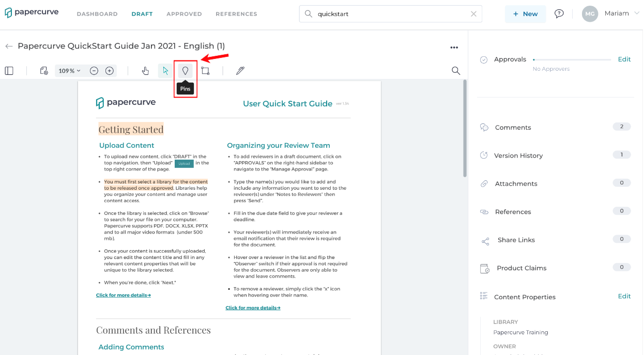Click the Approvals progress bar
This screenshot has height=355, width=644.
click(572, 60)
